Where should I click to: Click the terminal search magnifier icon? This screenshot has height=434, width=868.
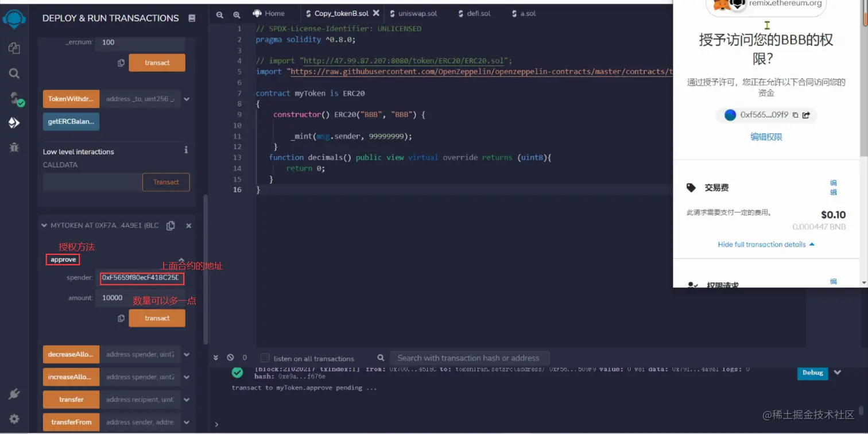(381, 358)
